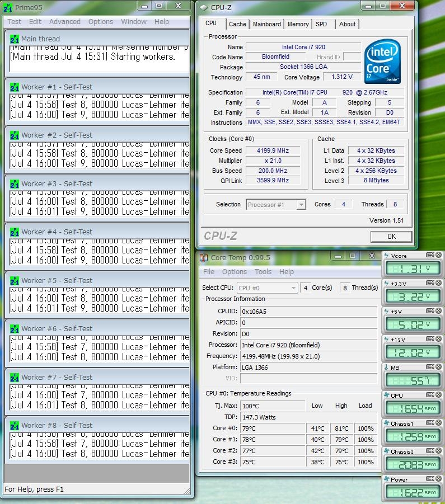Open the Edit menu in Prime95
The image size is (445, 504).
35,21
